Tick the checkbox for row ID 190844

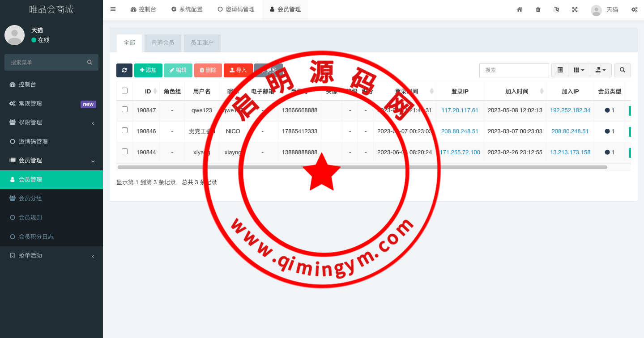[124, 152]
